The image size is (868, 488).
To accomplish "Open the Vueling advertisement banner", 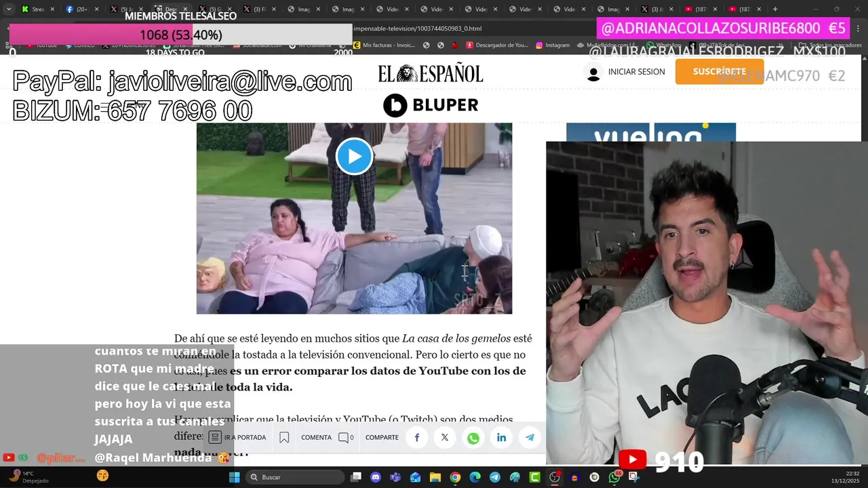I will click(x=650, y=132).
